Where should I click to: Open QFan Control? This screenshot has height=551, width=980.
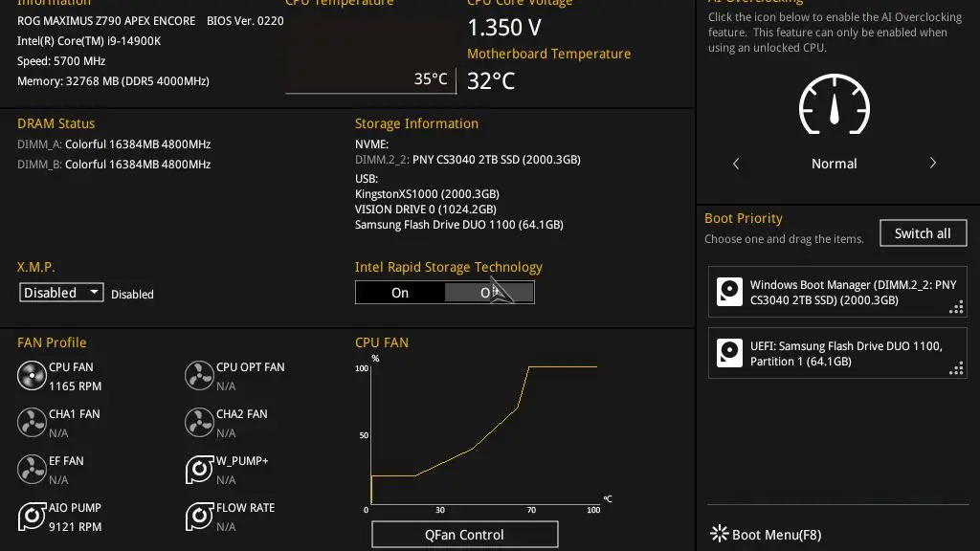(x=464, y=535)
